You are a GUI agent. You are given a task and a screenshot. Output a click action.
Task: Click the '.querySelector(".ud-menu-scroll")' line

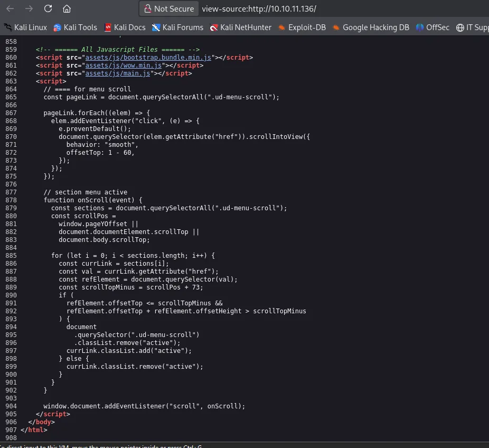[x=137, y=335]
